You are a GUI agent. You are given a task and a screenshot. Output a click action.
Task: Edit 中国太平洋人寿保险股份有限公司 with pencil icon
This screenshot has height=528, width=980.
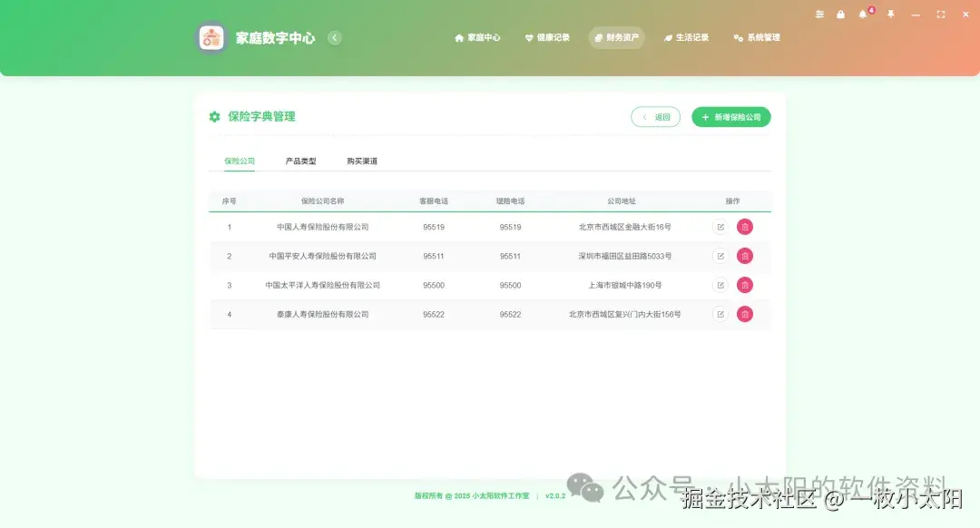(720, 285)
